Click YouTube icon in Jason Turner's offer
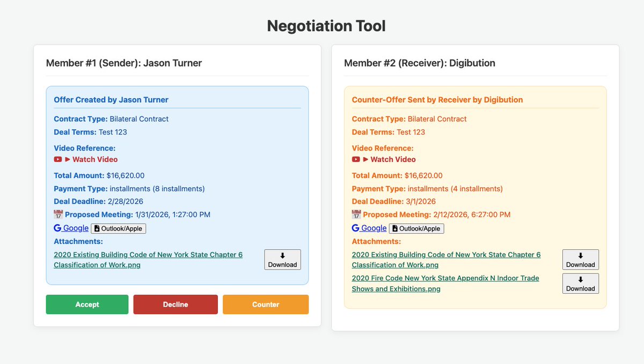This screenshot has height=364, width=644. (x=58, y=159)
